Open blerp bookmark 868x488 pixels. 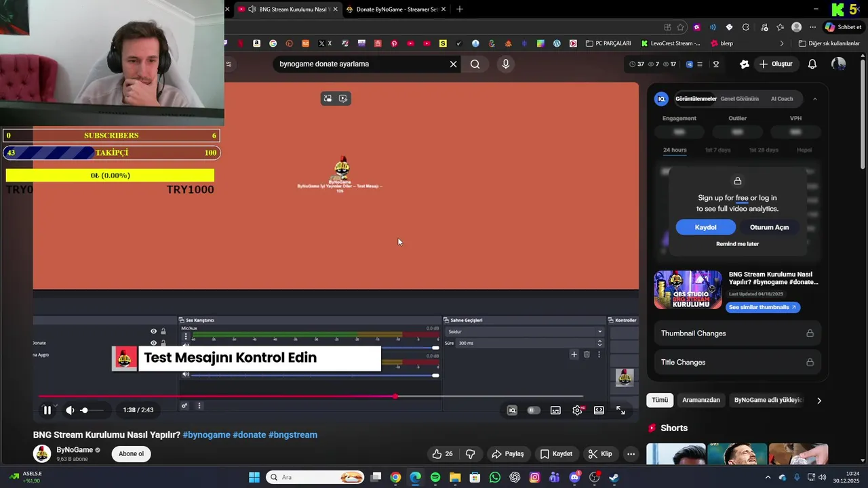tap(722, 43)
